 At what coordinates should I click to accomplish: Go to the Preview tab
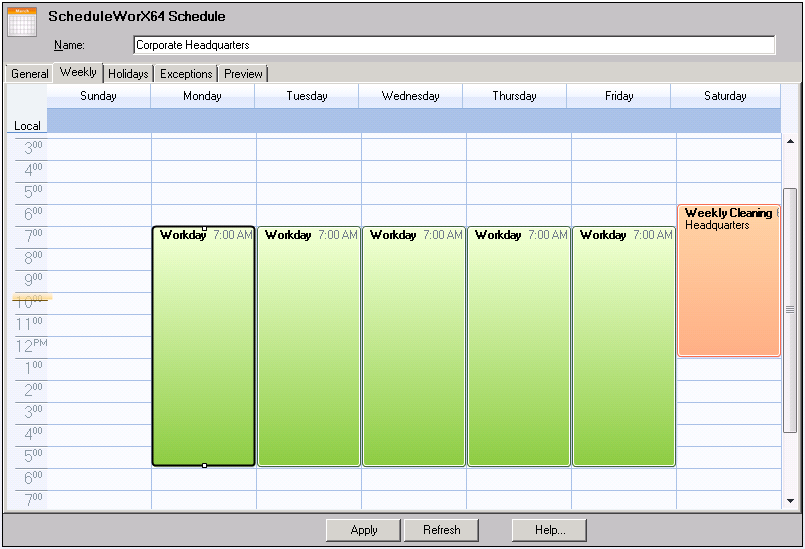pyautogui.click(x=243, y=74)
